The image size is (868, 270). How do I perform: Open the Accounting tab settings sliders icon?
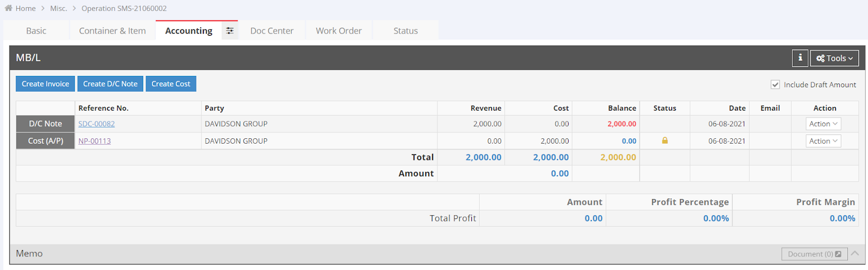[x=230, y=31]
